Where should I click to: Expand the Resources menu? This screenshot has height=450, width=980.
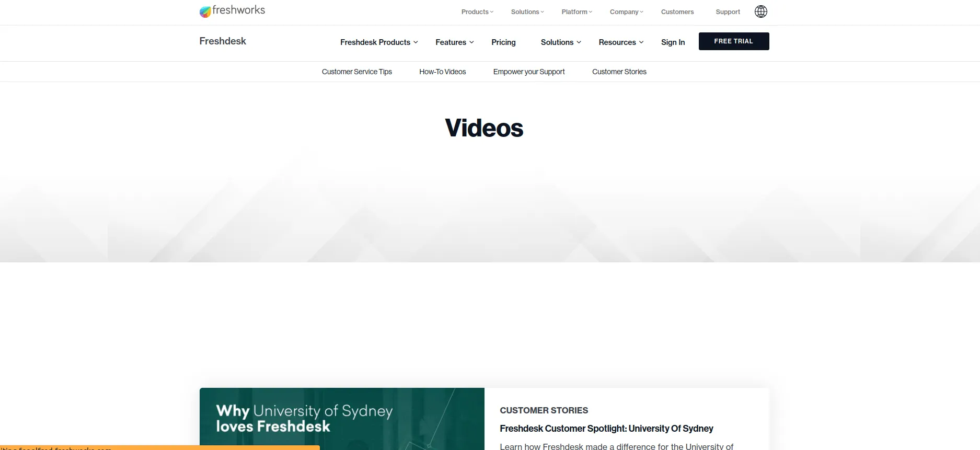(x=621, y=42)
